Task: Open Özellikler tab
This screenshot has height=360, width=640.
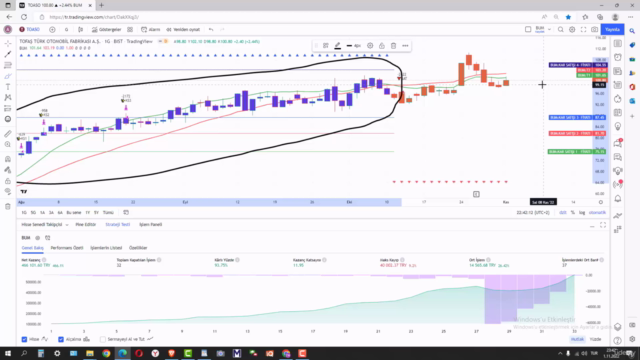Action: tap(138, 248)
